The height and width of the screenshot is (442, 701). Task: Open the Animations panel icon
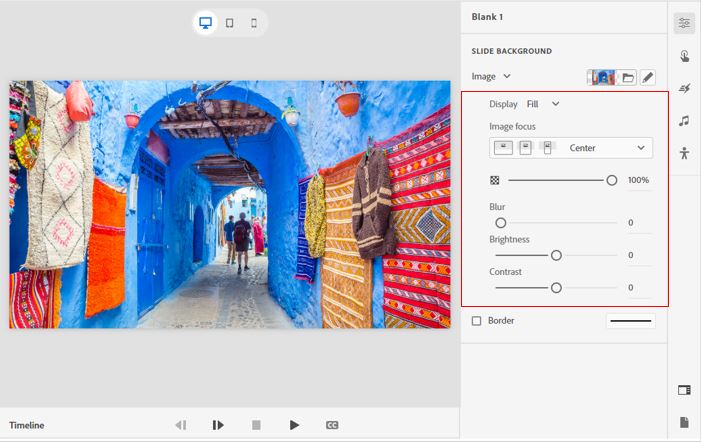coord(684,89)
